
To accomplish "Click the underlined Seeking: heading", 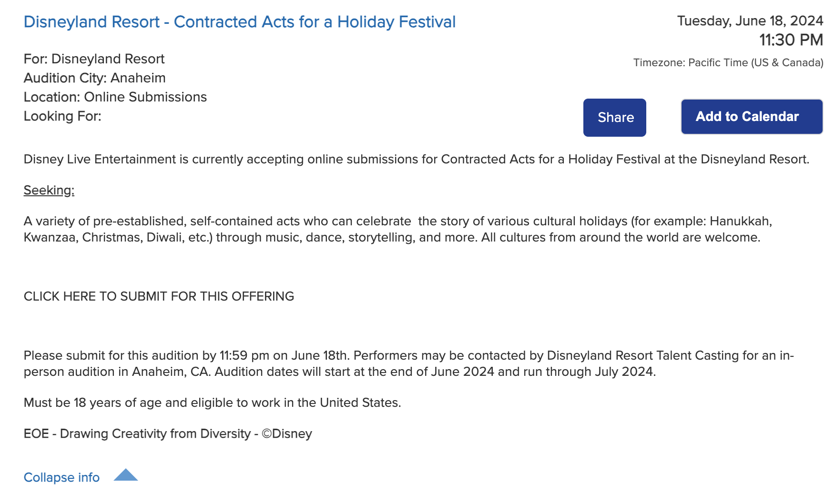I will 49,190.
